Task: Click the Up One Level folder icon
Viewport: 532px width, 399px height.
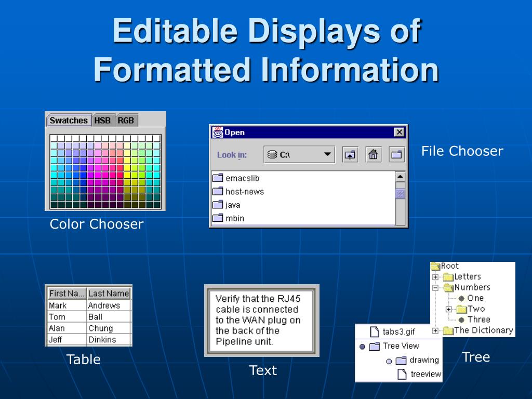Action: coord(350,155)
